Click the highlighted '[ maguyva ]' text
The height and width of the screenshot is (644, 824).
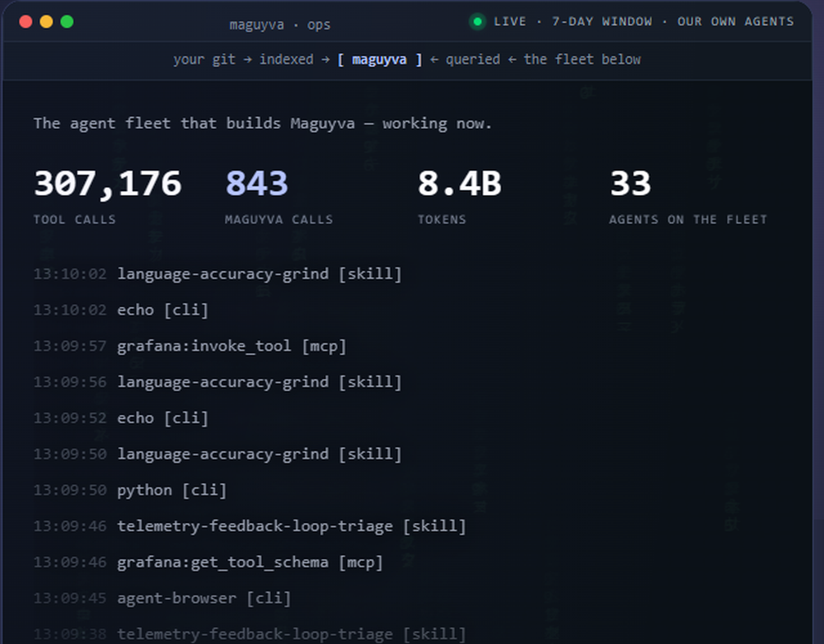[379, 59]
